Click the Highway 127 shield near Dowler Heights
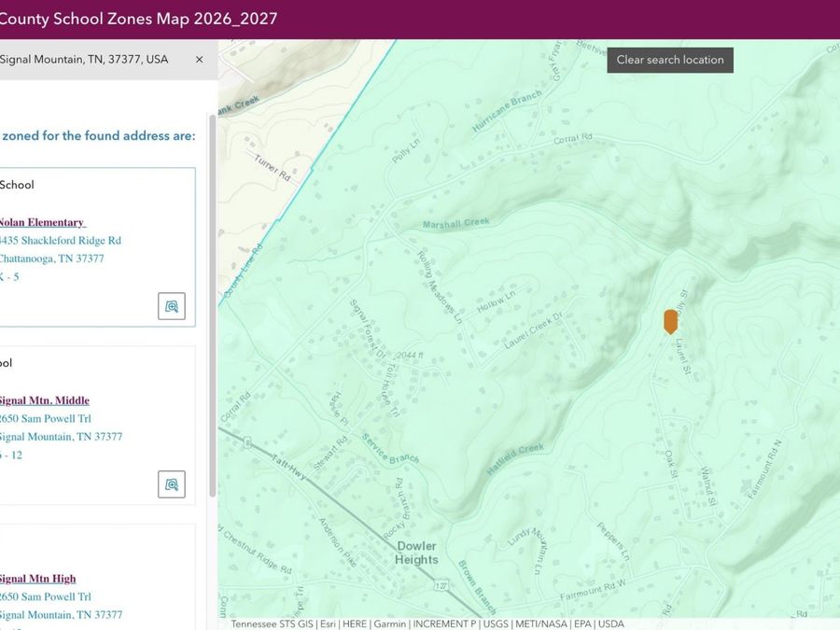Viewport: 840px width, 630px height. click(441, 585)
